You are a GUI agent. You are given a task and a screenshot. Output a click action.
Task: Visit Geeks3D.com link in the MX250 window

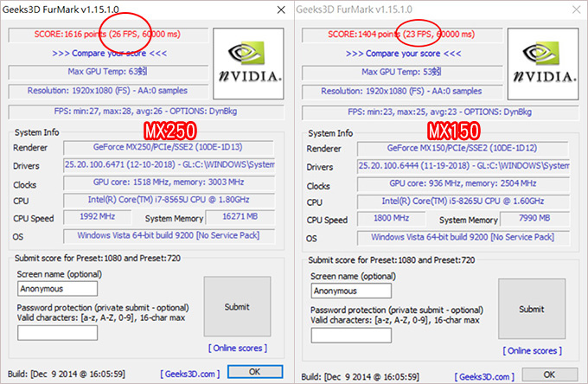pos(190,374)
